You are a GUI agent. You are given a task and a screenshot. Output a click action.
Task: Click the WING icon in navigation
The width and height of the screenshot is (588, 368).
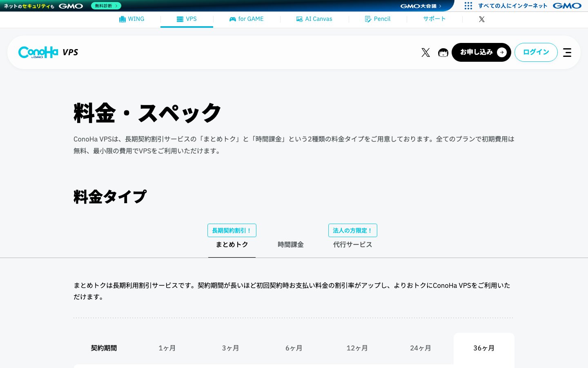tap(122, 19)
